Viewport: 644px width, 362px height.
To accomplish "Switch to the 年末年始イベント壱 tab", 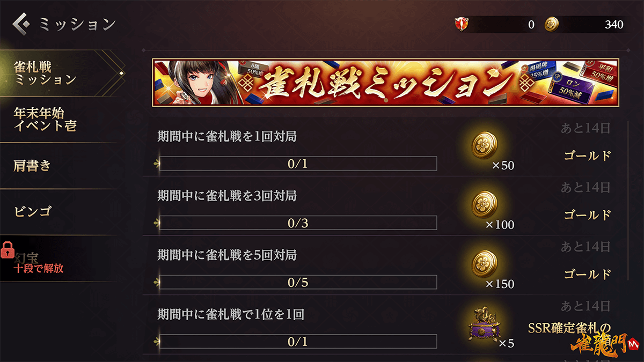I will coord(58,120).
